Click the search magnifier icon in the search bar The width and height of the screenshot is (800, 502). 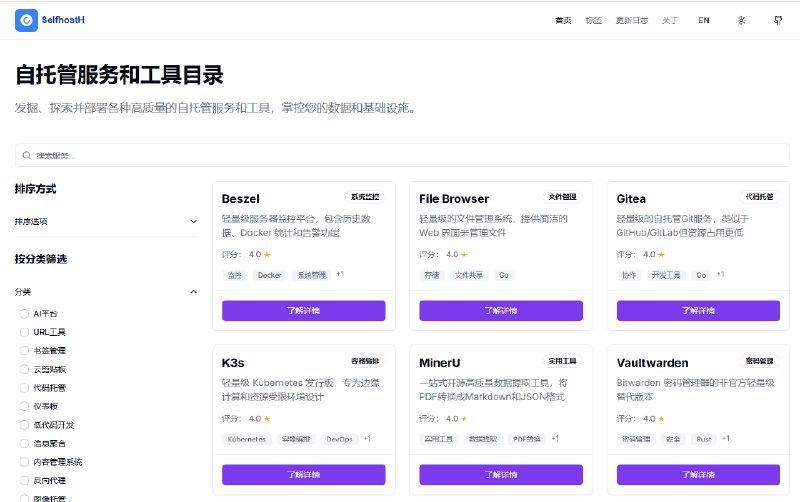click(27, 155)
